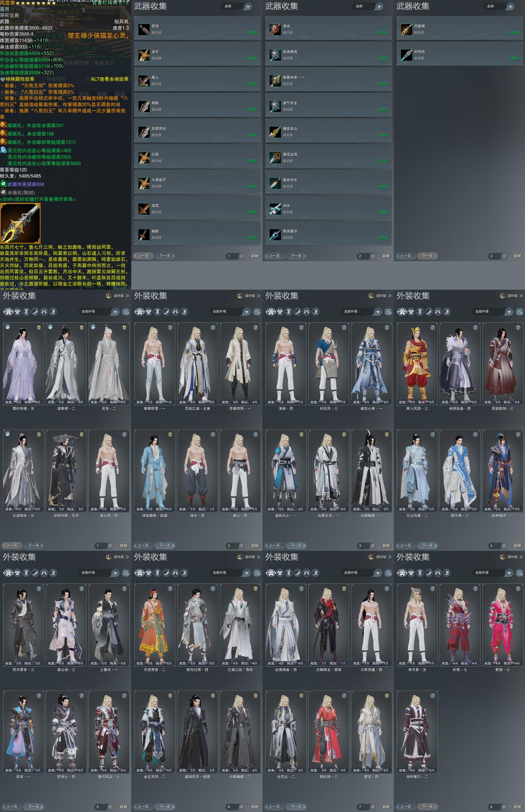Click 跳转 on outfit collection page 7
The height and width of the screenshot is (812, 525).
tap(386, 807)
